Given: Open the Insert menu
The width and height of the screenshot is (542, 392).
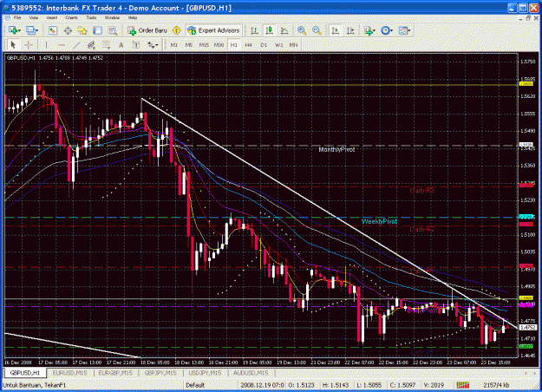Looking at the screenshot, I should (52, 17).
